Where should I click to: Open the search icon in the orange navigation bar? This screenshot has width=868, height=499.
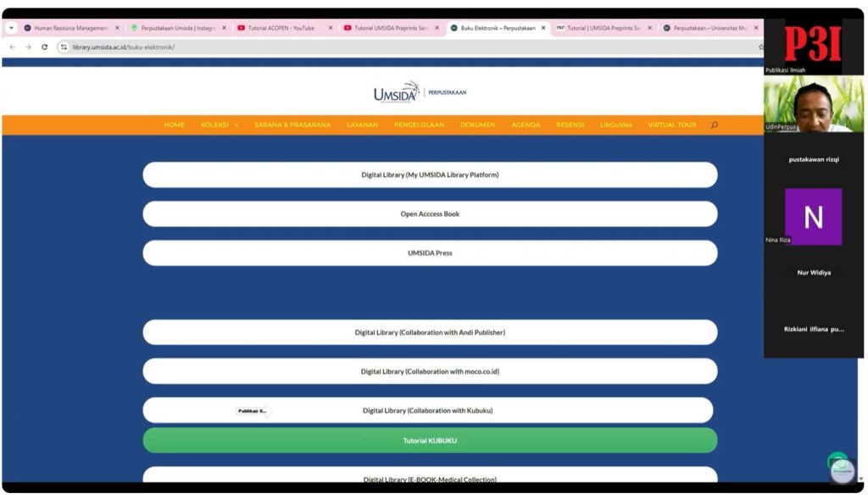click(714, 125)
